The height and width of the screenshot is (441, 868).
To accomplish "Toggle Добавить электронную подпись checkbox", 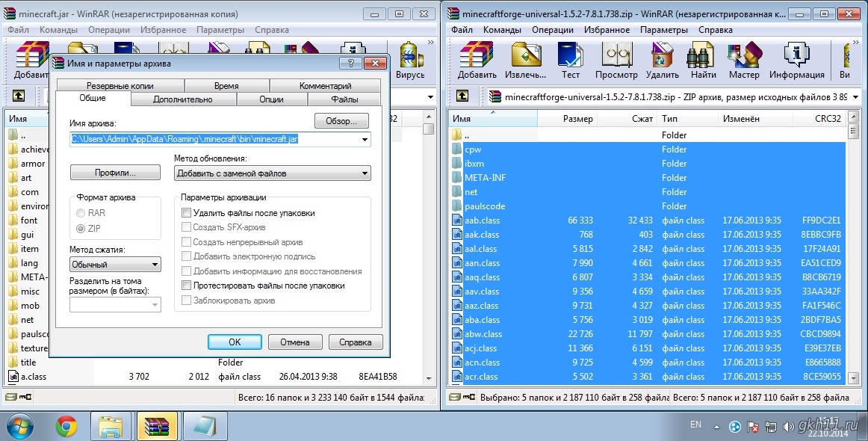I will point(187,256).
